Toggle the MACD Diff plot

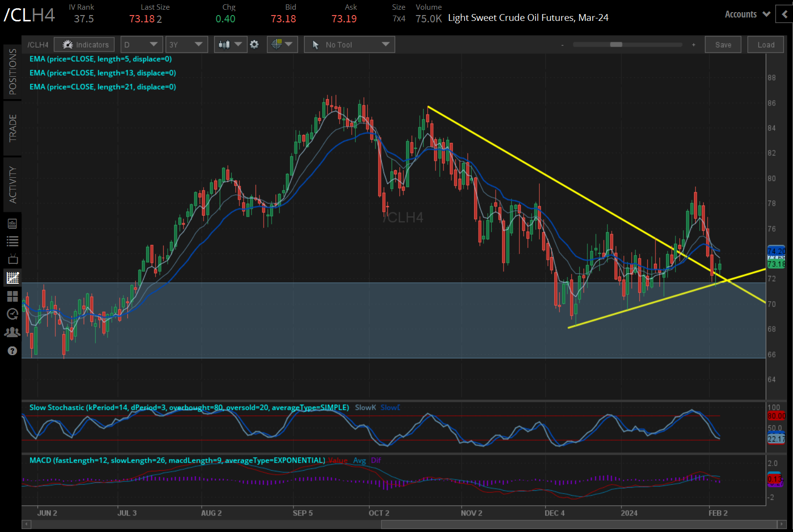(x=376, y=460)
